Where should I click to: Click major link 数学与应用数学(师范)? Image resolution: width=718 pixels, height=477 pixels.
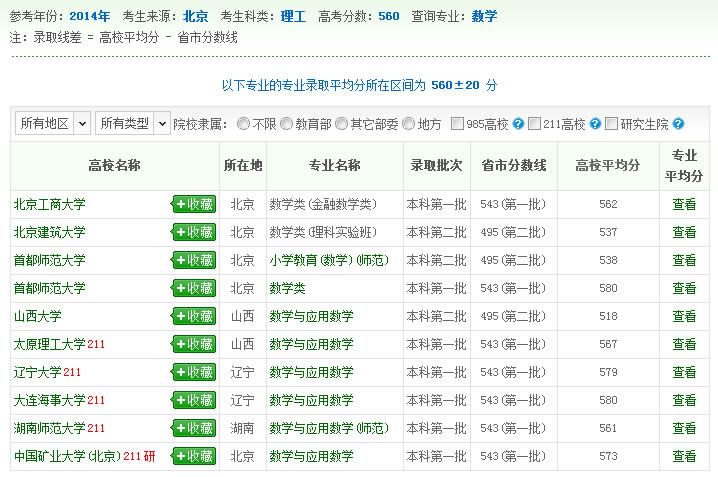point(329,428)
